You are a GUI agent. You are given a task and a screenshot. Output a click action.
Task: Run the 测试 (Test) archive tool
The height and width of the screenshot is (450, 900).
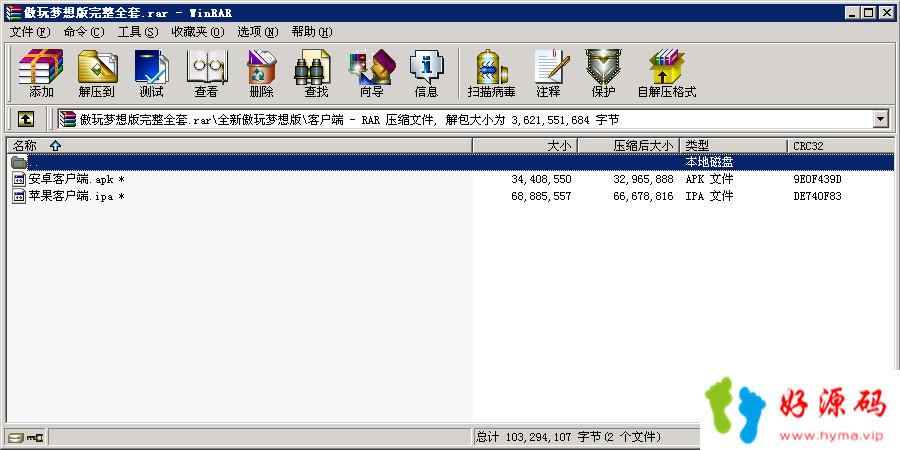(x=152, y=73)
